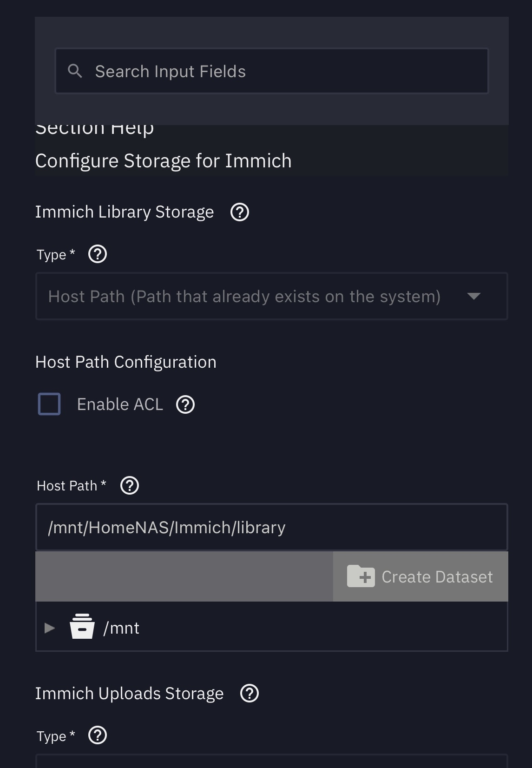Show help tooltip for library Type field
This screenshot has height=768, width=532.
[x=98, y=254]
